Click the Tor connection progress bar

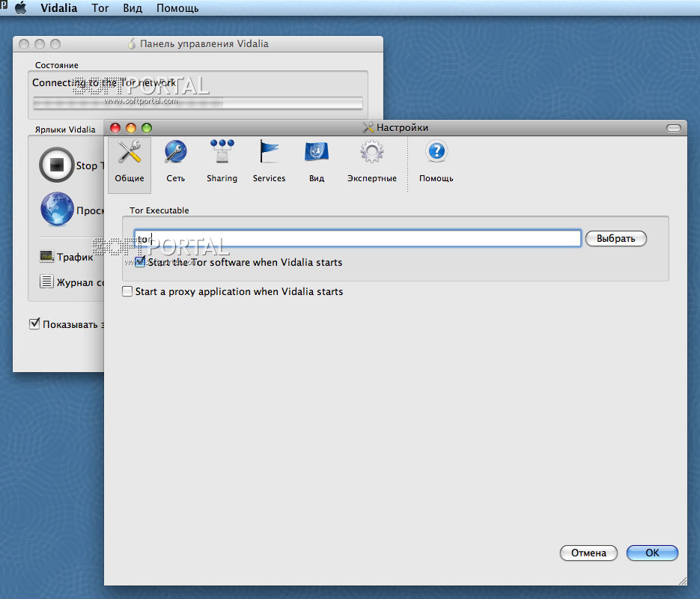point(198,103)
